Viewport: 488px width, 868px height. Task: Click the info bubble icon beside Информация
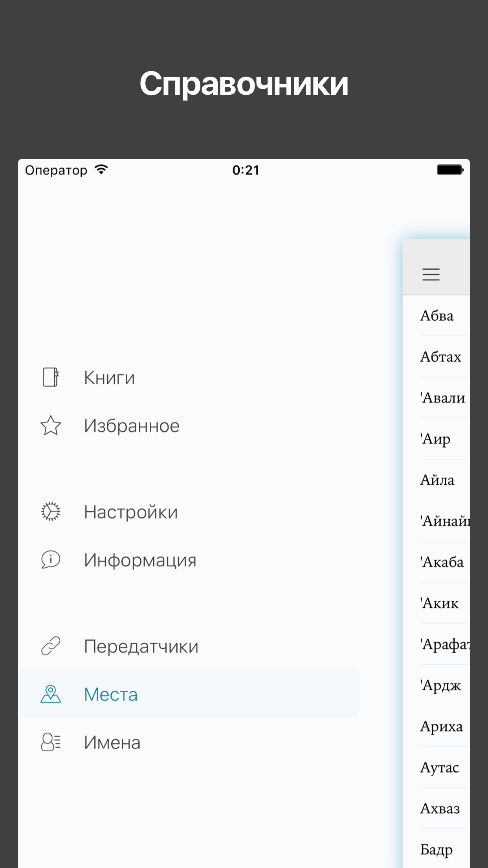click(50, 560)
